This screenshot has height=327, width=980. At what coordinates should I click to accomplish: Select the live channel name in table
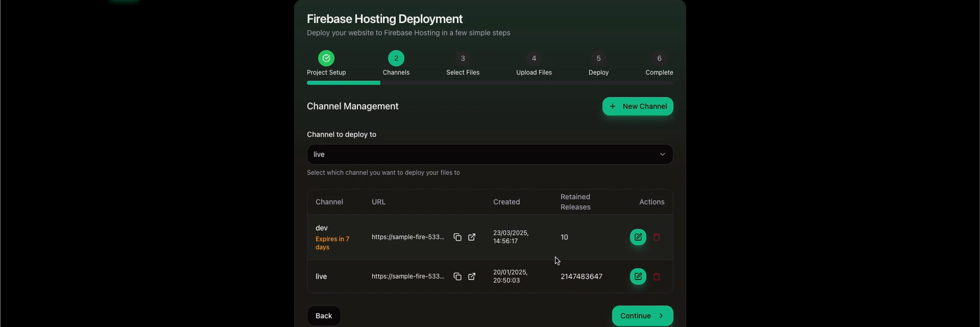(x=321, y=276)
